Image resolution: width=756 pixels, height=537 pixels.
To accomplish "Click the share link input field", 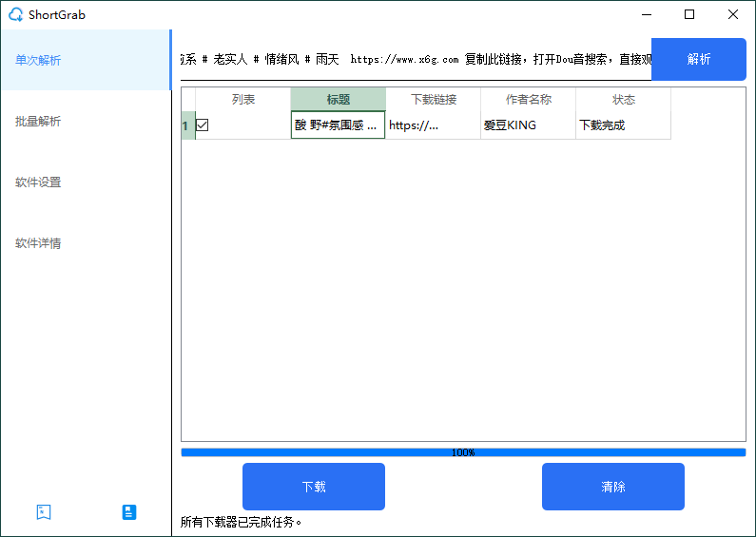I will click(x=416, y=59).
